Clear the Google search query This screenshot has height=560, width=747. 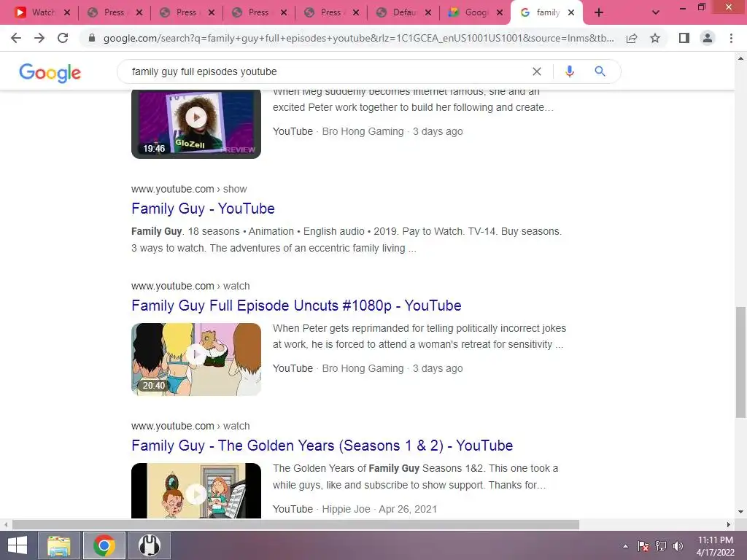(x=537, y=71)
